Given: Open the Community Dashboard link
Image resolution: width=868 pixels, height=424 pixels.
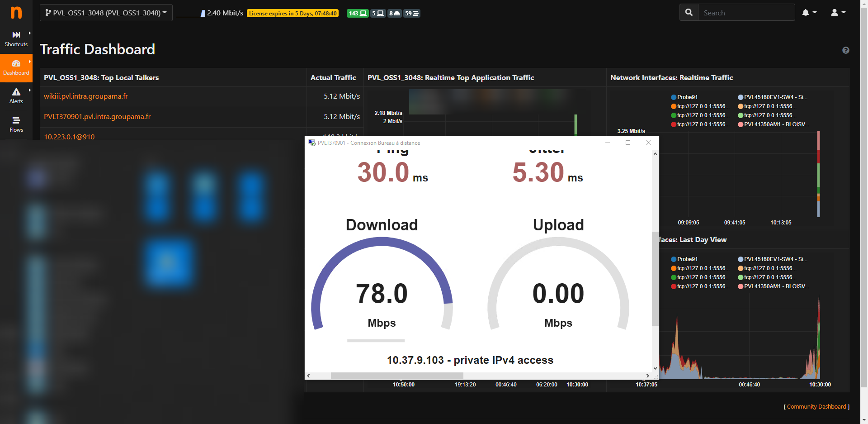Looking at the screenshot, I should [x=816, y=406].
